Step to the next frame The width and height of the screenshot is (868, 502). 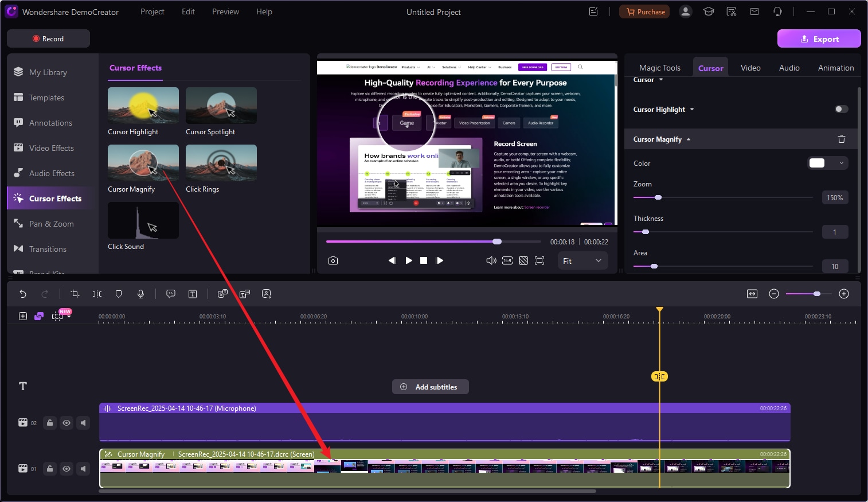pyautogui.click(x=440, y=260)
